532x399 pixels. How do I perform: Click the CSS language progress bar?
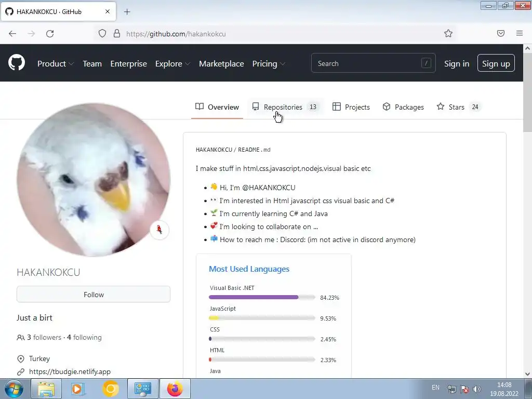click(x=262, y=339)
